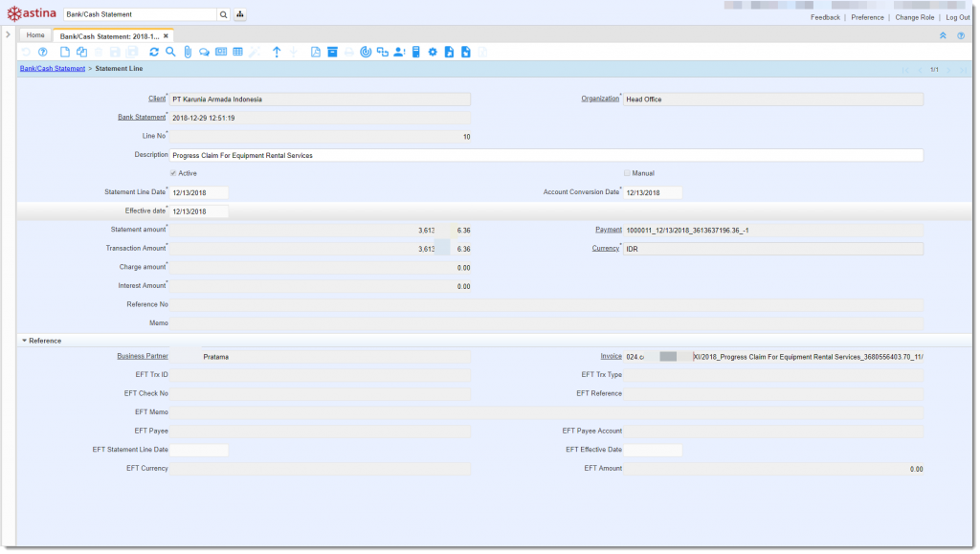Click the Attachment paperclip icon
Image resolution: width=980 pixels, height=554 pixels.
(188, 52)
